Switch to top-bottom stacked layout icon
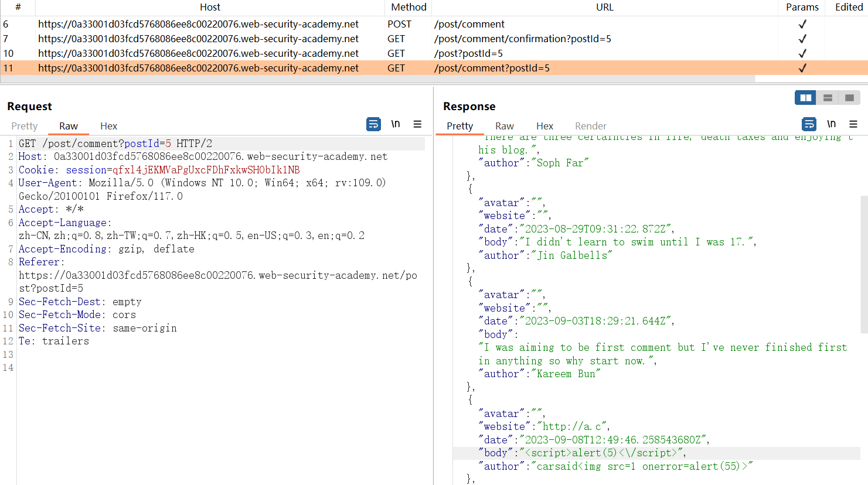This screenshot has width=868, height=485. [x=828, y=98]
